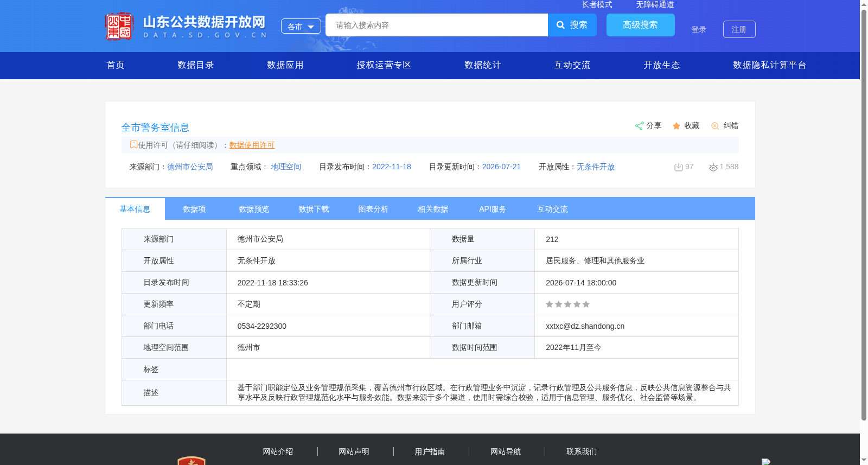Click the 分享 label

[x=654, y=126]
